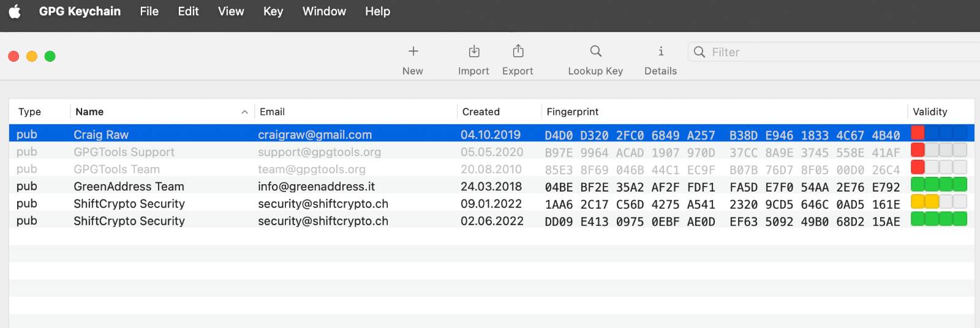The height and width of the screenshot is (328, 980).
Task: Click the New key plus icon
Action: pos(413,51)
